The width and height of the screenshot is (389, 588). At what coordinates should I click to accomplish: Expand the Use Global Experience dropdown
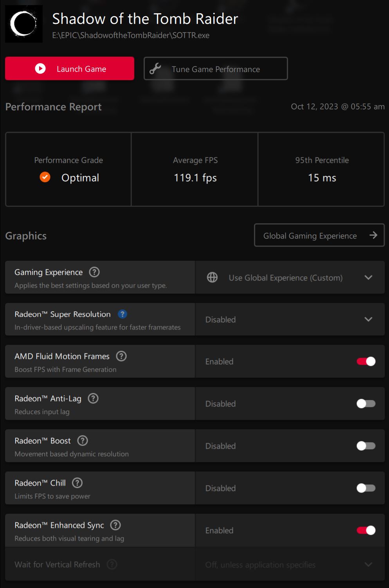(290, 278)
